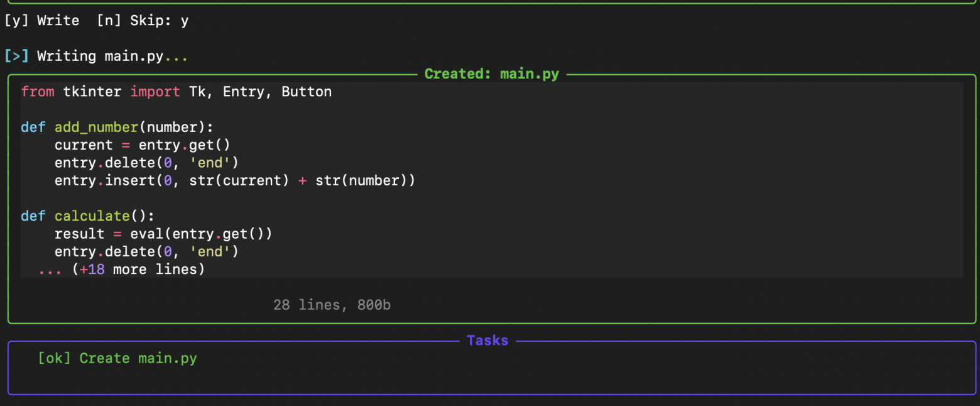Click the current = entry.get() line
980x406 pixels.
click(x=143, y=145)
